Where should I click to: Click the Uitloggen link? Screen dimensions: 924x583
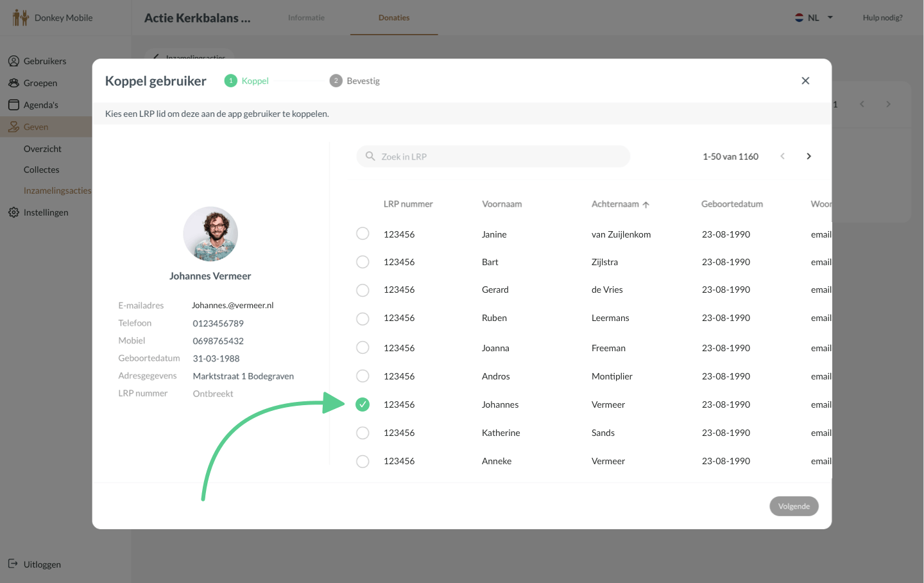coord(42,564)
